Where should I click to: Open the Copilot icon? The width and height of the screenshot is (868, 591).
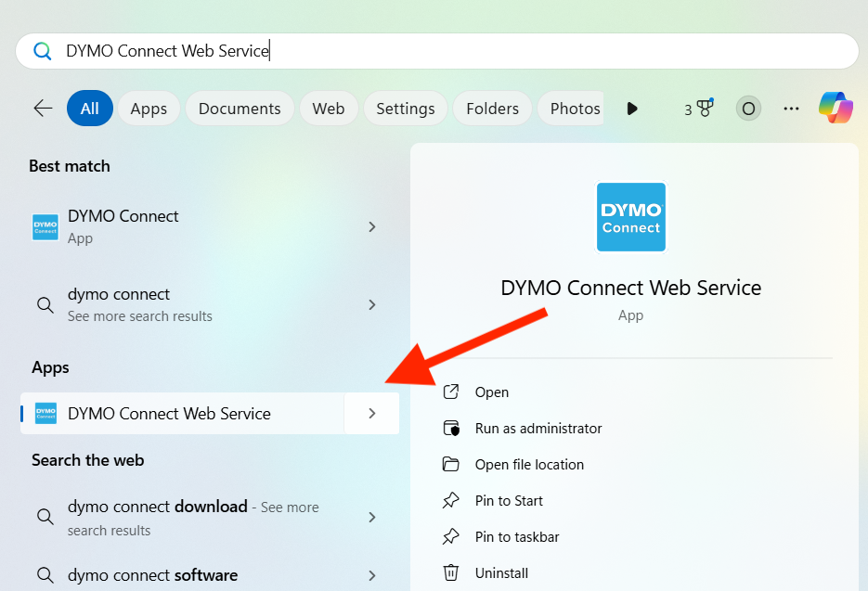836,108
